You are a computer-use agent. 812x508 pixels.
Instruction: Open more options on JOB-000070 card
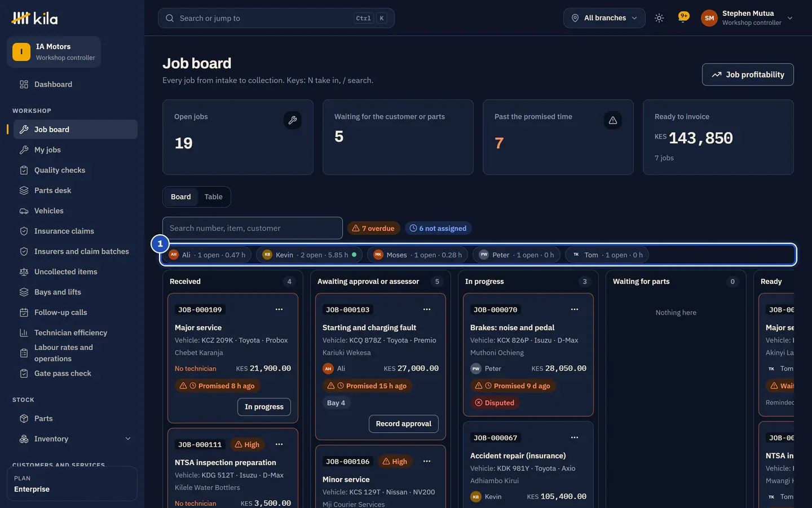[x=575, y=309]
